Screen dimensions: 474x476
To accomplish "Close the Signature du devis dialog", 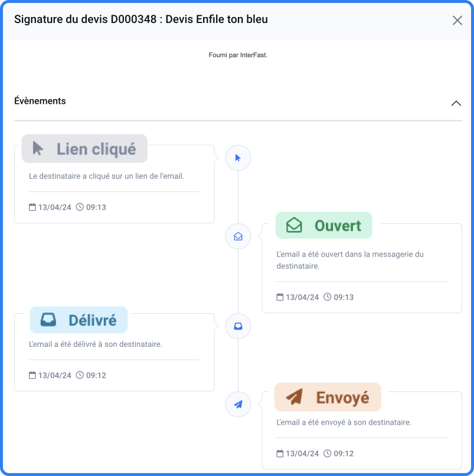I will (457, 20).
